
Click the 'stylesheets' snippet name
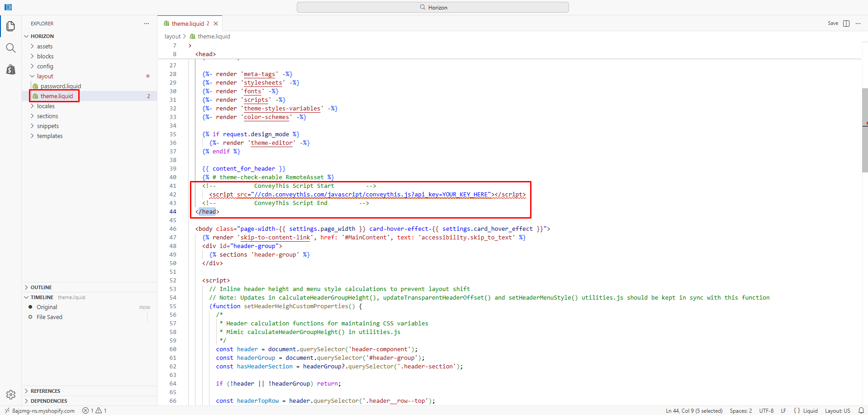[263, 82]
